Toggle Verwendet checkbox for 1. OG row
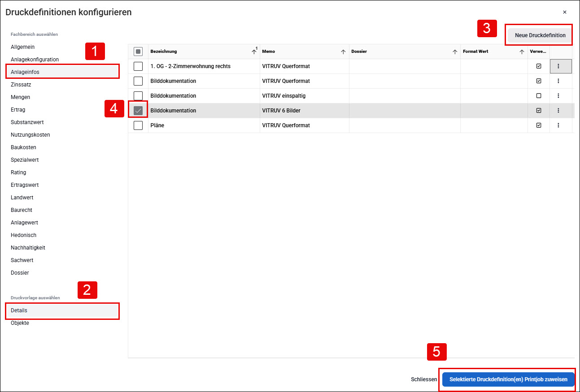The image size is (580, 392). coord(539,66)
